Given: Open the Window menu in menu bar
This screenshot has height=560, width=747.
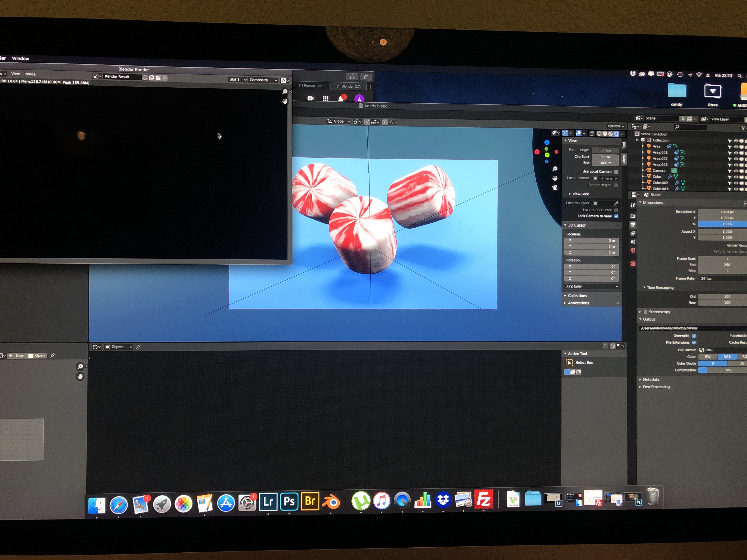Looking at the screenshot, I should [21, 58].
